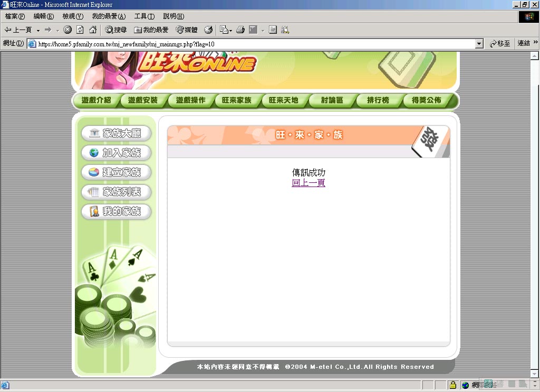Open the 工具 menu

[144, 16]
